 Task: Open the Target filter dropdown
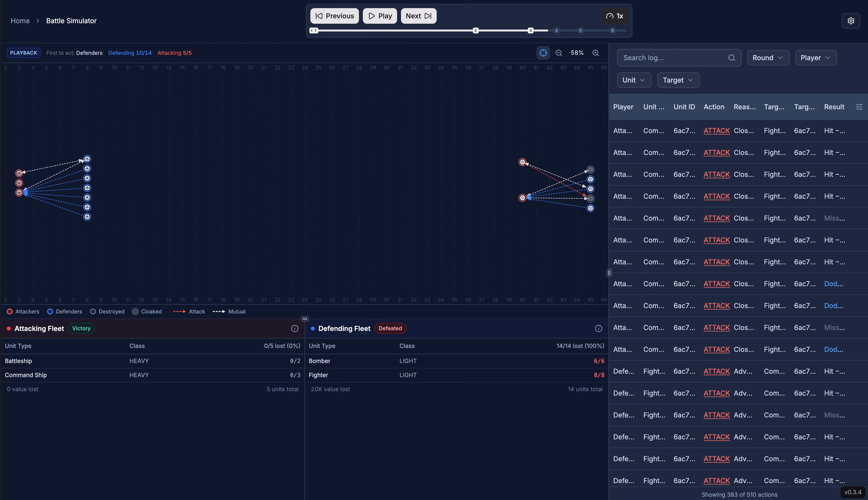click(x=678, y=80)
